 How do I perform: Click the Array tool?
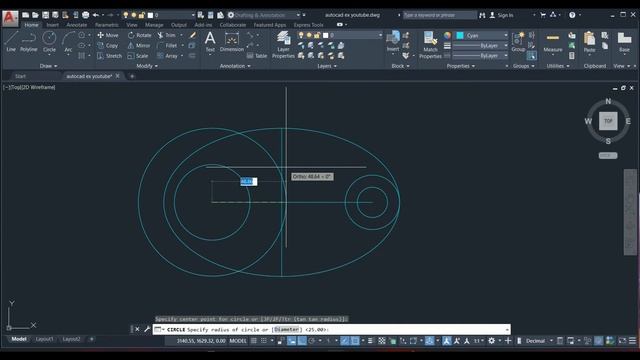coord(167,56)
